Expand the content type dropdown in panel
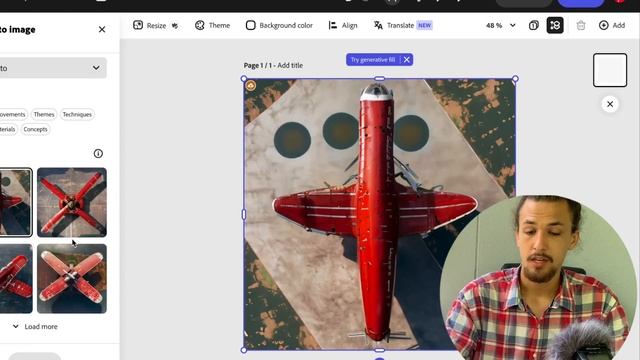640x360 pixels. pos(53,68)
